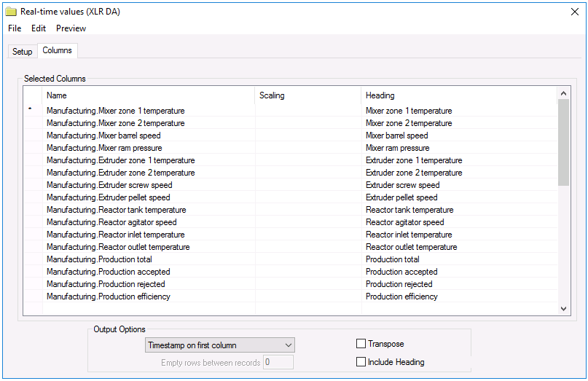Select Manufacturing.Production total name cell
The width and height of the screenshot is (588, 381).
coord(149,259)
